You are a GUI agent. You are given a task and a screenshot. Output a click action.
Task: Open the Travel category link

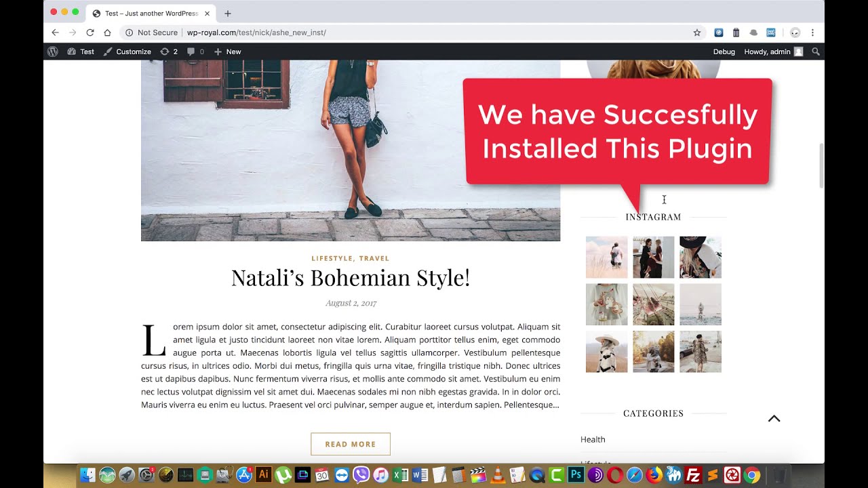tap(374, 258)
